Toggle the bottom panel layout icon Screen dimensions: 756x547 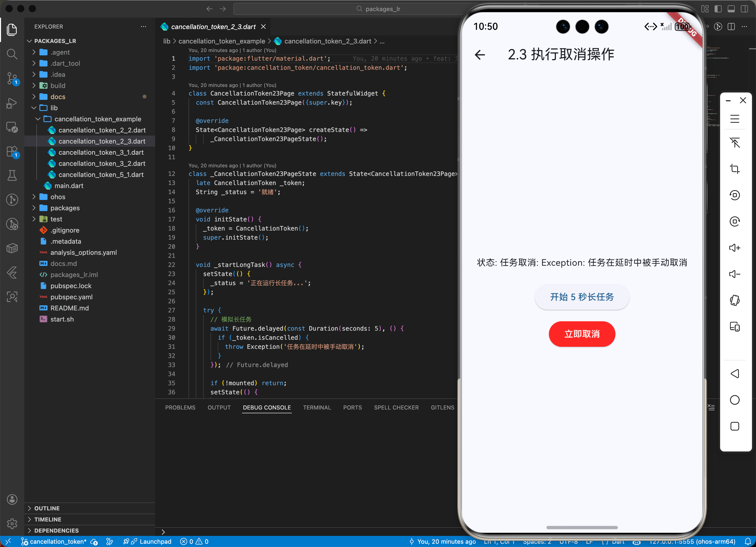click(731, 9)
